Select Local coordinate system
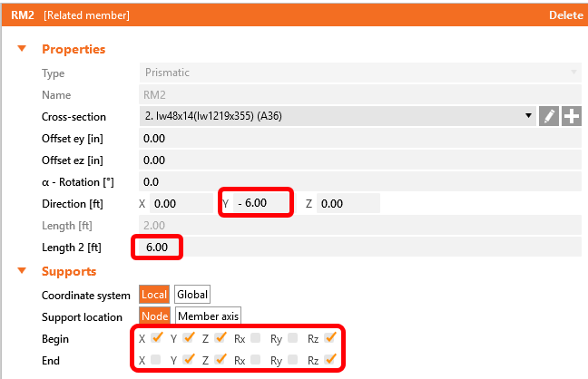 point(154,294)
